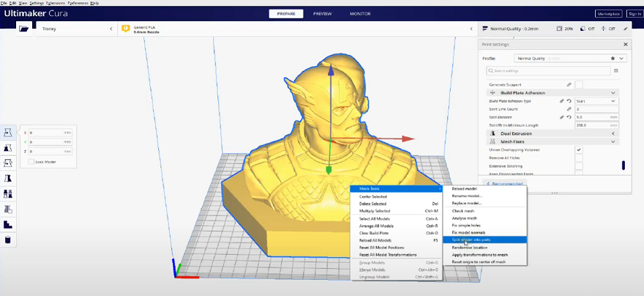Screen dimensions: 644x296
Task: Click the support Off icon
Action: tap(583, 29)
